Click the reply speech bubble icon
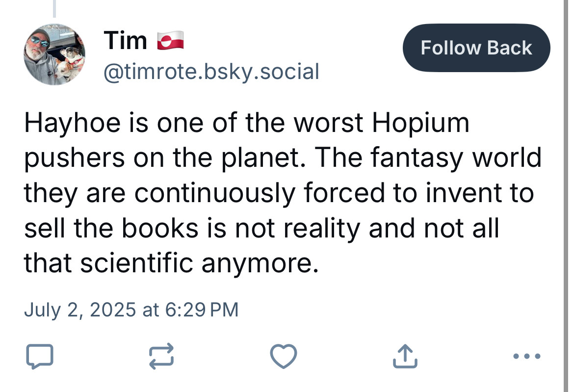This screenshot has width=574, height=392. (40, 356)
